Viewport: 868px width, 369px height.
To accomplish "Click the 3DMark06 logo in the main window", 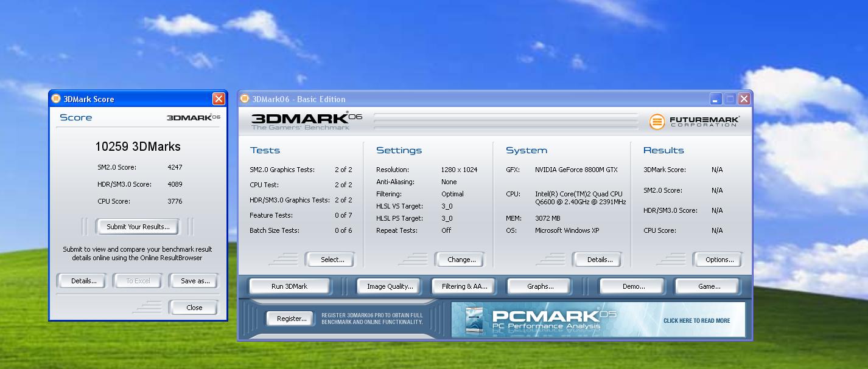I will point(307,121).
